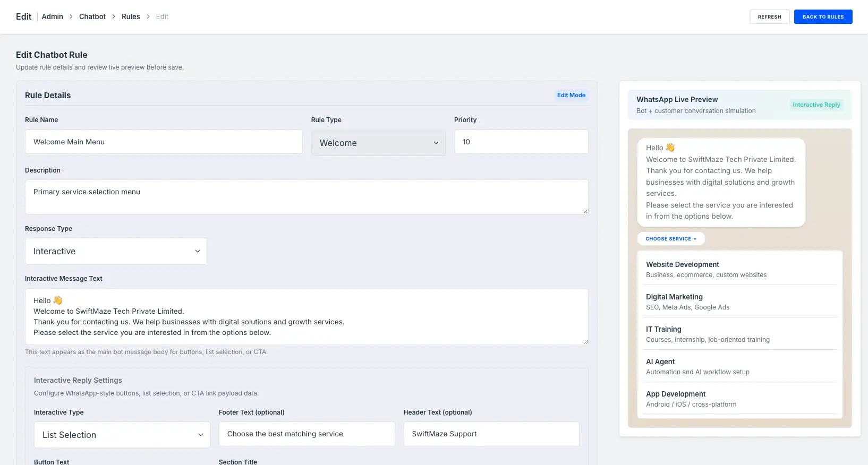Open the Interactive Type List Selection dropdown
Screen dimensions: 868x465
point(122,435)
